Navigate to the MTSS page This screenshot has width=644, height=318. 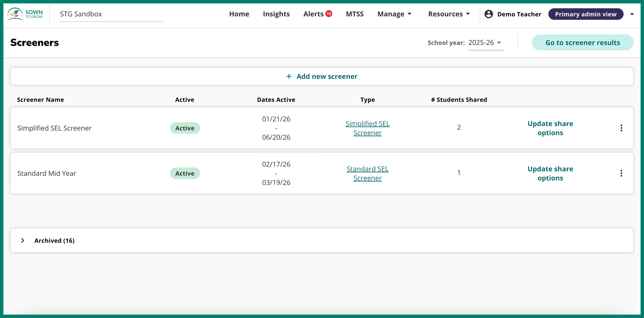tap(355, 14)
